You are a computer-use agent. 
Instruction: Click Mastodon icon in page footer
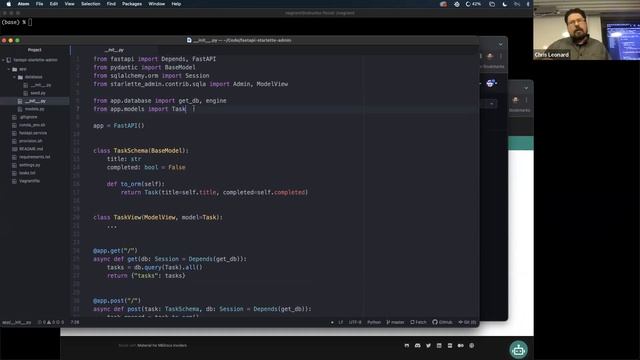click(x=407, y=346)
